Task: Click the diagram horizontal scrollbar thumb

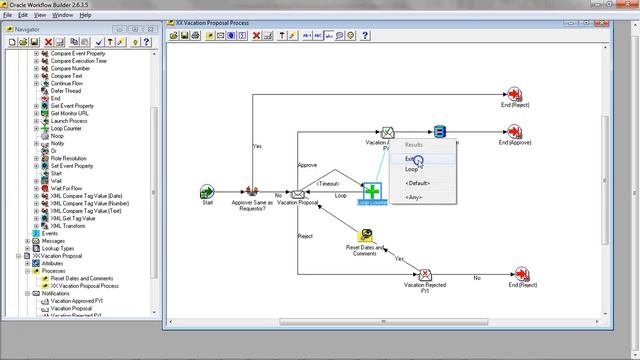Action: coord(383,322)
